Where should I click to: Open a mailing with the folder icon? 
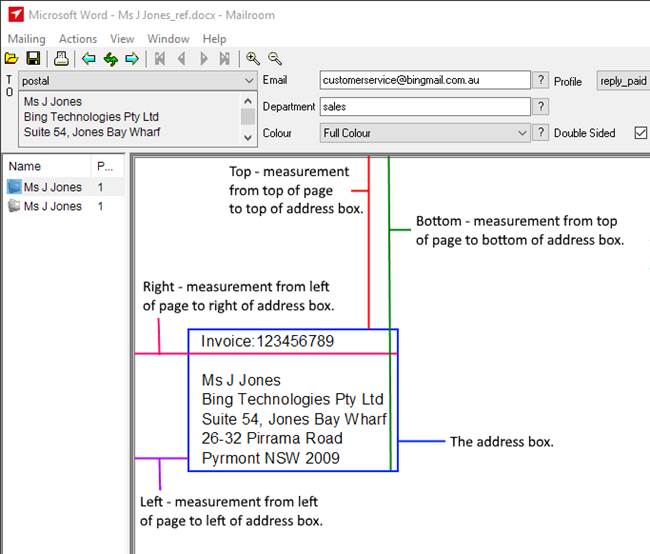(12, 58)
